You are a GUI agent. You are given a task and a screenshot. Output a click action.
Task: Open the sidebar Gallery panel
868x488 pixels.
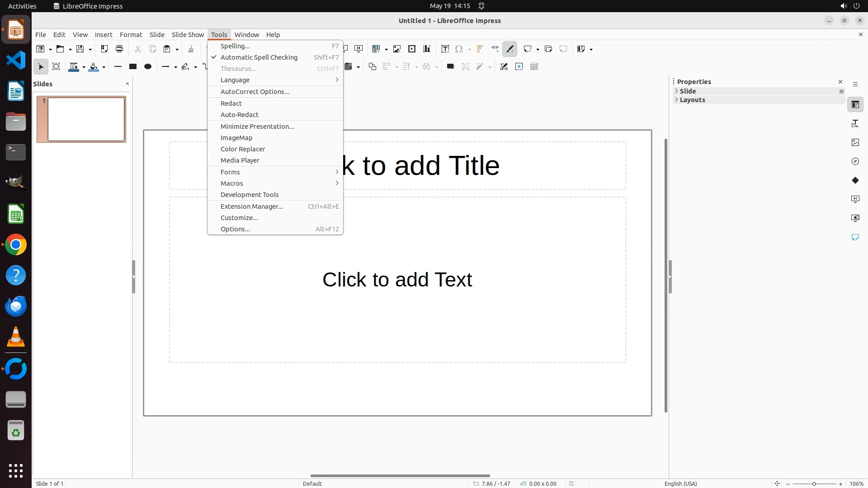click(x=855, y=142)
